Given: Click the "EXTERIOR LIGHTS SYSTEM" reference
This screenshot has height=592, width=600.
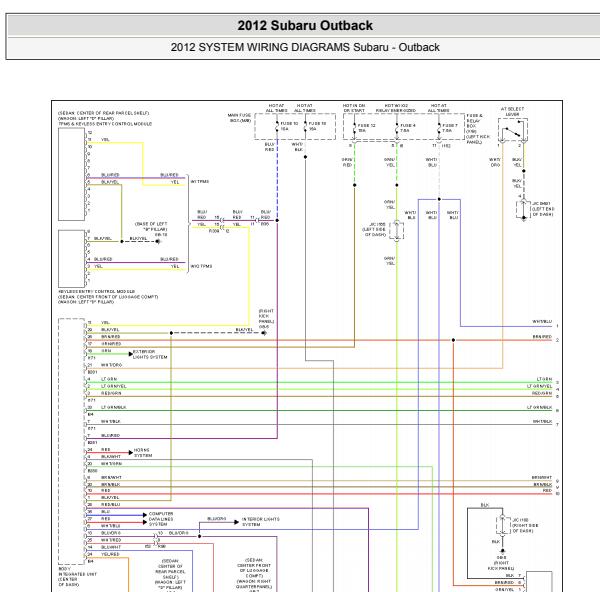Looking at the screenshot, I should tap(150, 354).
